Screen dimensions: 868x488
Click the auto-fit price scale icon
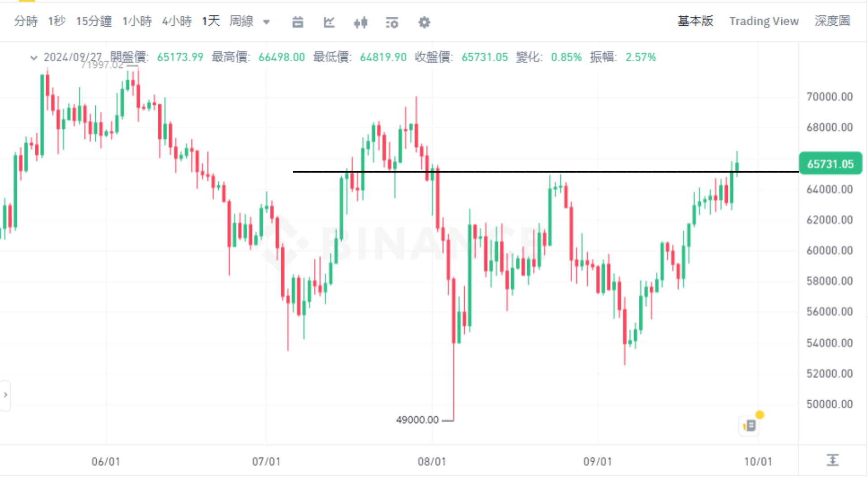coord(832,460)
